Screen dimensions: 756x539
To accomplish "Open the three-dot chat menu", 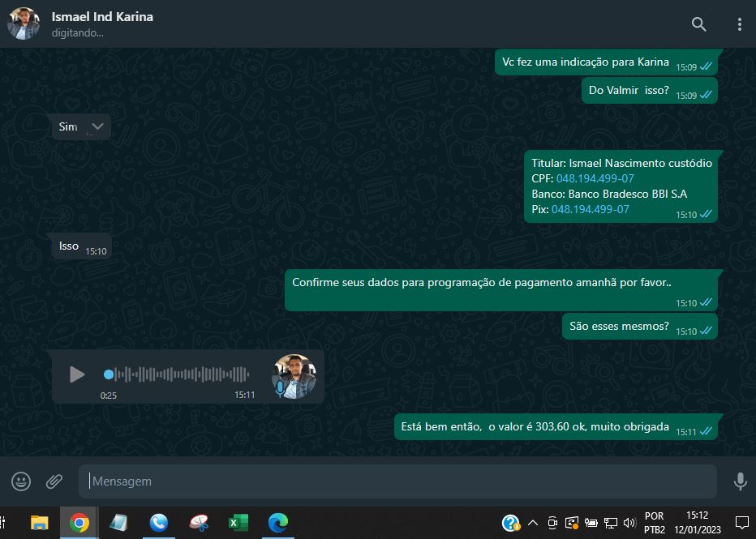I will click(739, 24).
